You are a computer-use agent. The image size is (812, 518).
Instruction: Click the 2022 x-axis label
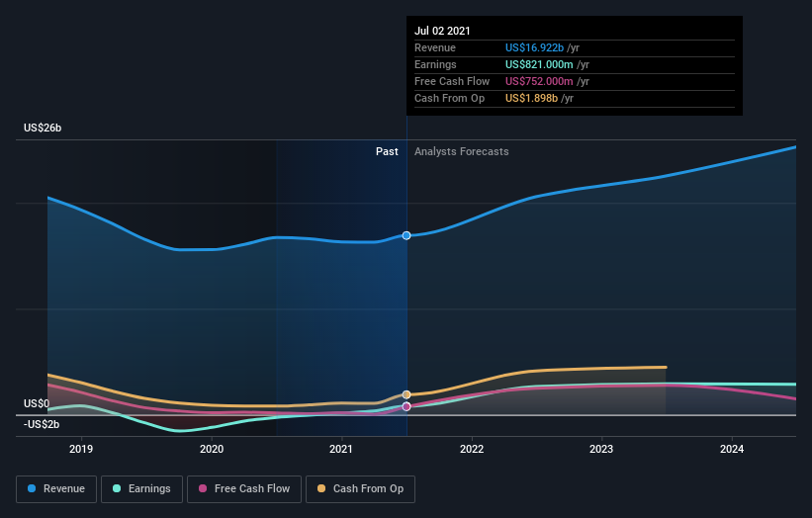(472, 449)
